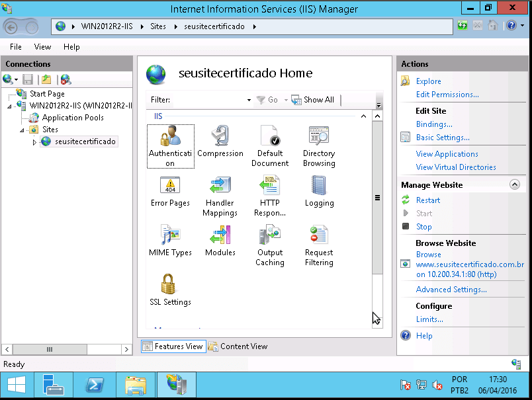Open Request Filtering feature
532x400 pixels.
pyautogui.click(x=319, y=245)
